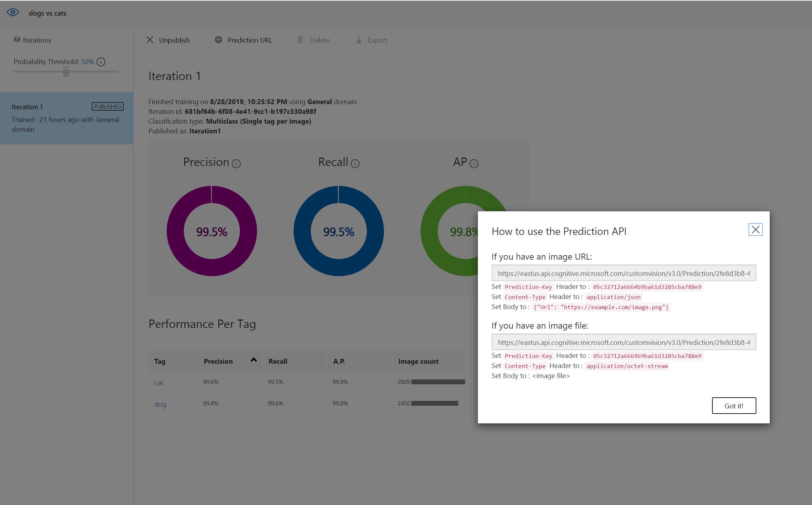The height and width of the screenshot is (505, 812).
Task: Click the Recall column header
Action: point(278,362)
